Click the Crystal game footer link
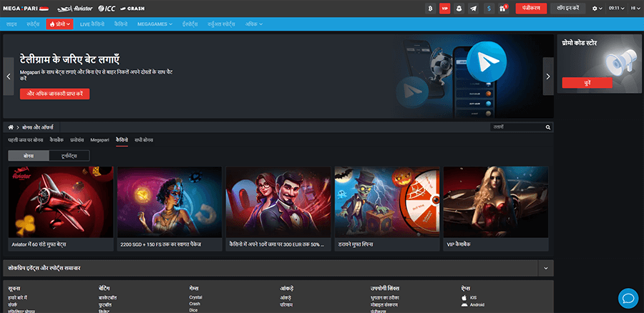This screenshot has width=644, height=313. [195, 297]
